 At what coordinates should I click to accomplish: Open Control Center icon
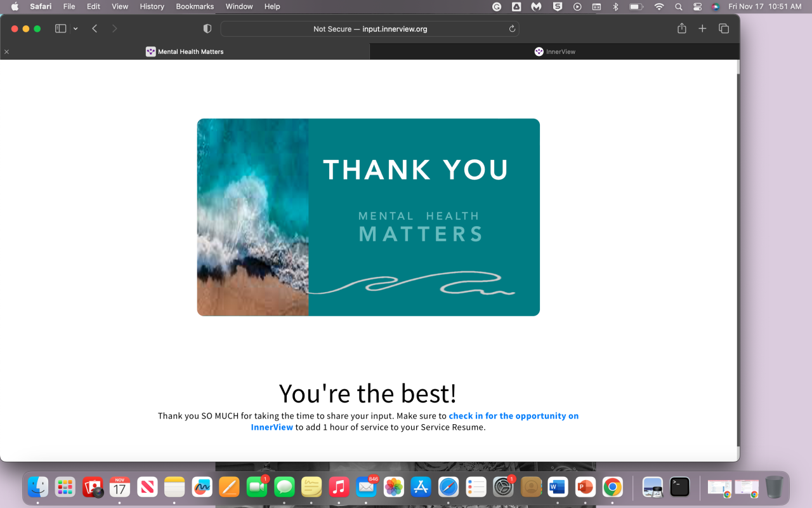(x=697, y=6)
